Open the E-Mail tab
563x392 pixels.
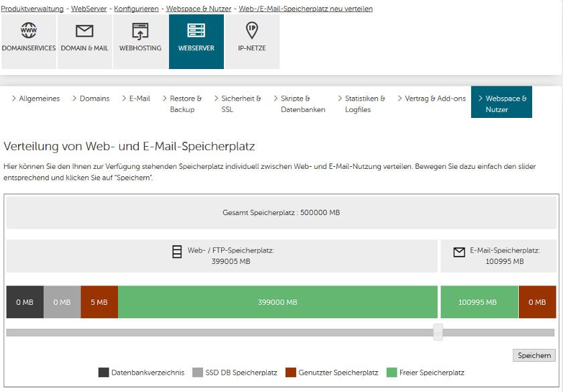tap(135, 99)
